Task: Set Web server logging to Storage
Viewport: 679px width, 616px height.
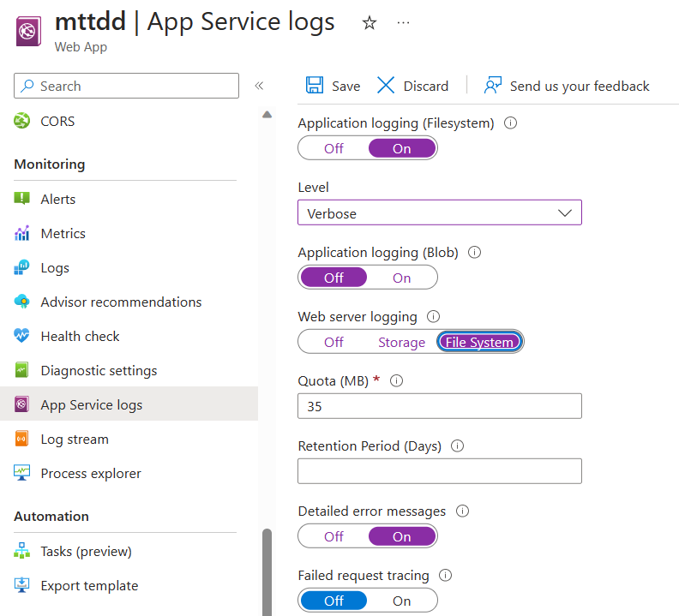Action: pos(401,342)
